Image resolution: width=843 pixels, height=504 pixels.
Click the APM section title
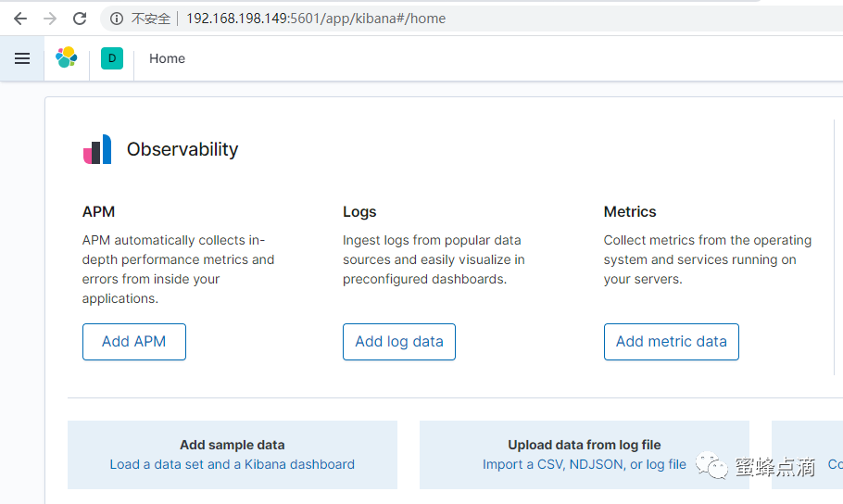(x=98, y=211)
